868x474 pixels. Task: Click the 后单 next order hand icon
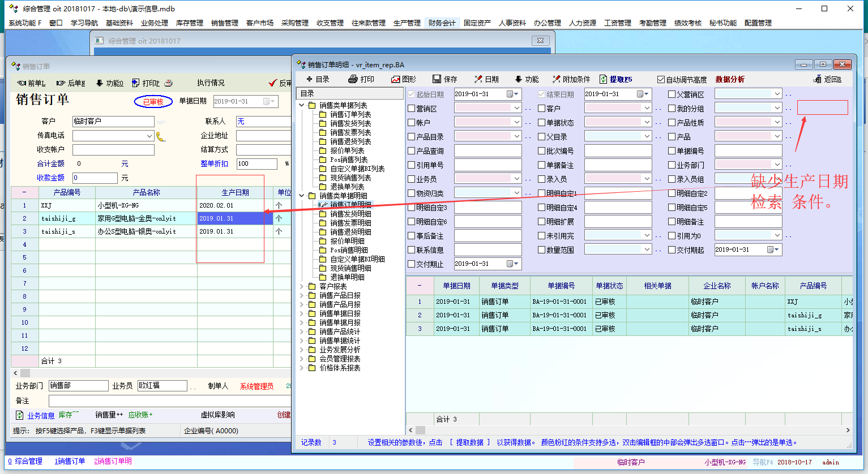(x=61, y=83)
